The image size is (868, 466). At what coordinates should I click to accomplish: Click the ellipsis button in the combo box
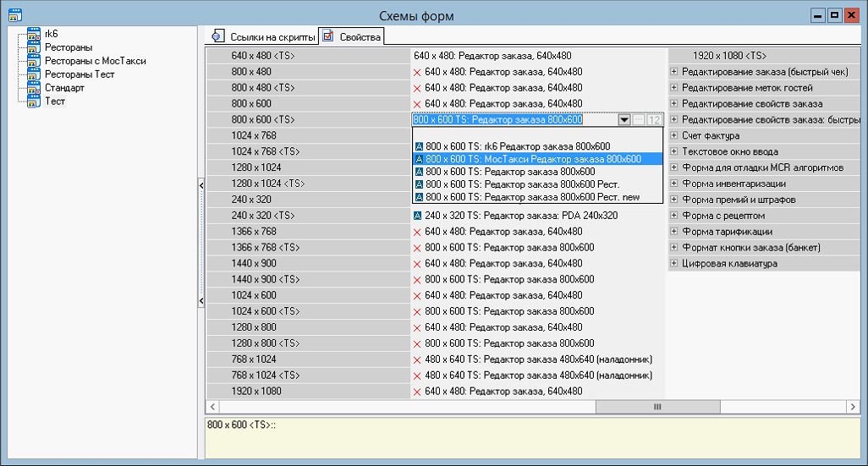pos(639,120)
